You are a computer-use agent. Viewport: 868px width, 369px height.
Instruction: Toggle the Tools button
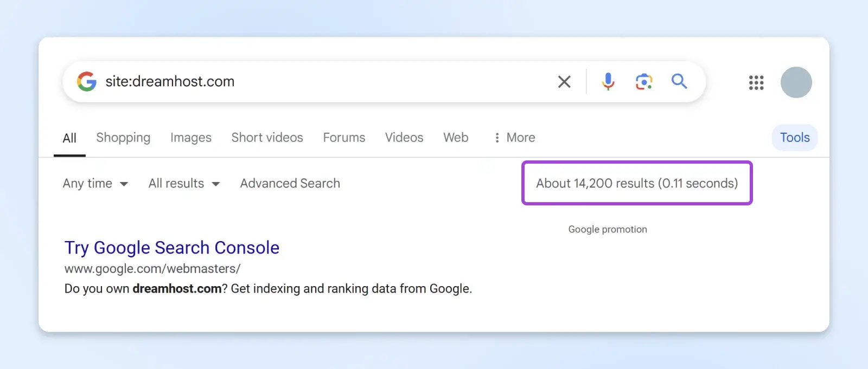pyautogui.click(x=795, y=138)
